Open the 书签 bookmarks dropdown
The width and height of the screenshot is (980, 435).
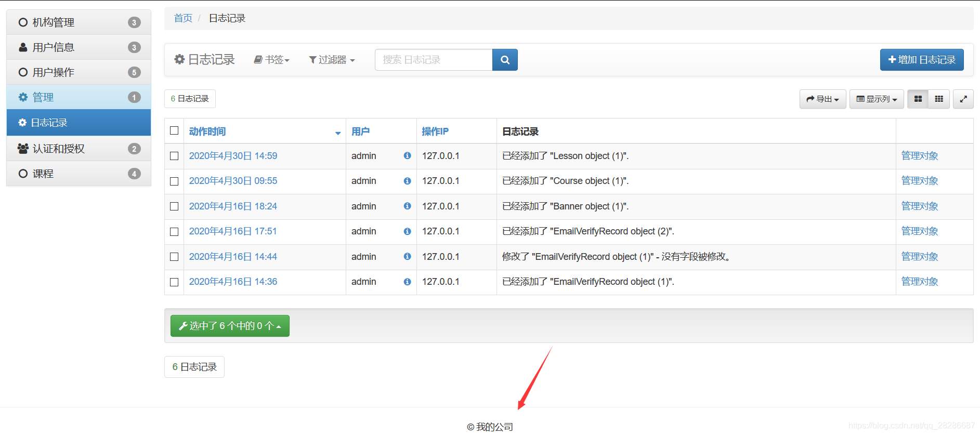pyautogui.click(x=271, y=60)
